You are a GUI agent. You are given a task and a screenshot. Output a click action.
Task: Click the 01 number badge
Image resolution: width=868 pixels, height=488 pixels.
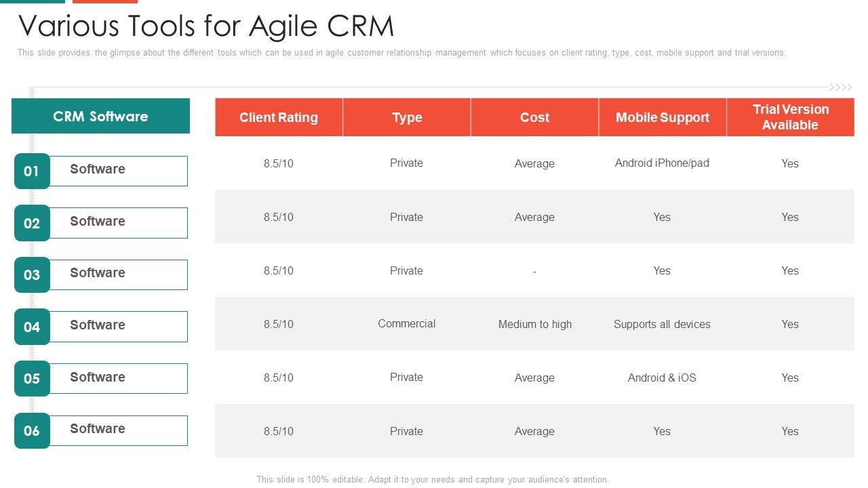tap(32, 171)
